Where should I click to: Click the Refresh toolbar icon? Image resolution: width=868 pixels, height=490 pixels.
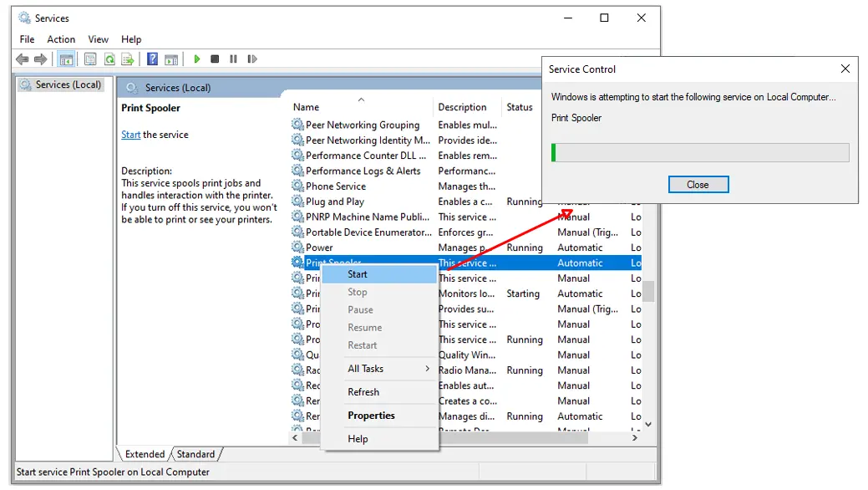tap(109, 59)
